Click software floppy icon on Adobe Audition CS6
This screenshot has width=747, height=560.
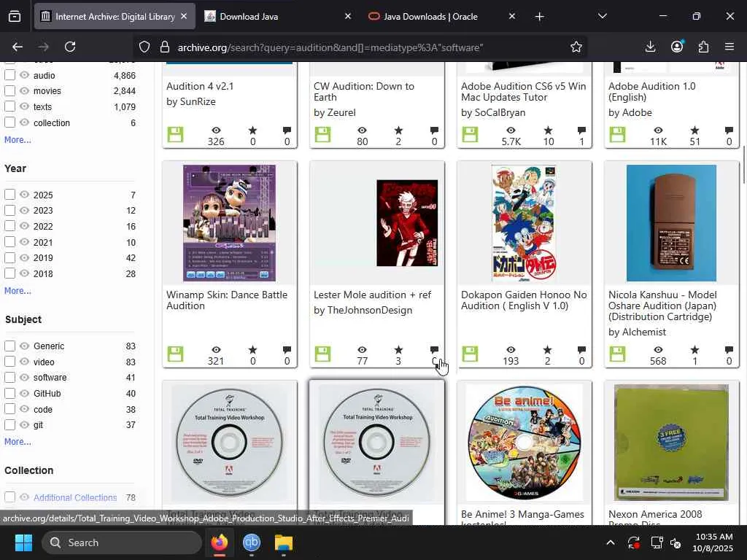(470, 135)
